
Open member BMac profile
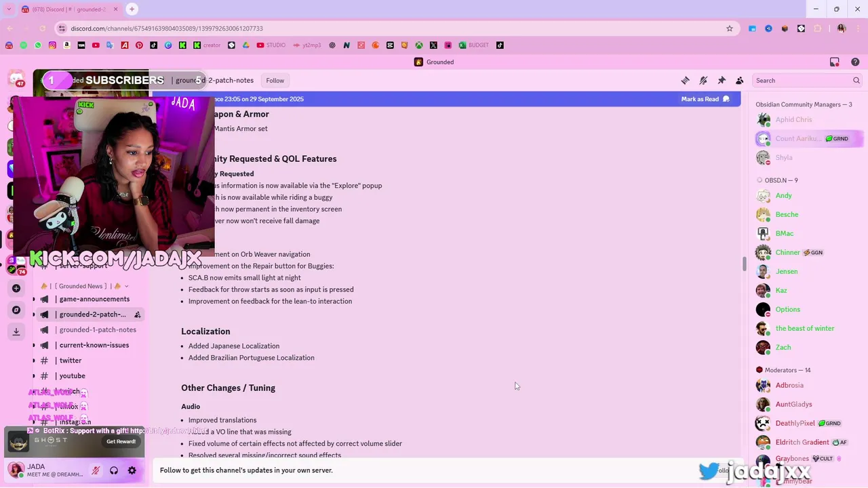[x=808, y=233]
